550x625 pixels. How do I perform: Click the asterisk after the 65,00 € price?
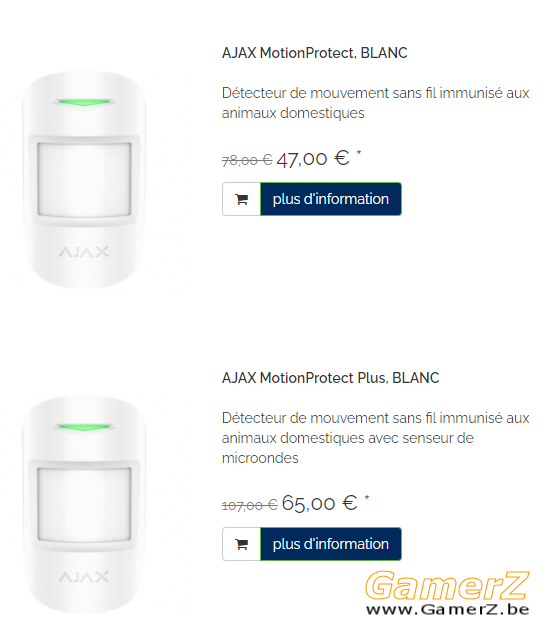pyautogui.click(x=367, y=497)
